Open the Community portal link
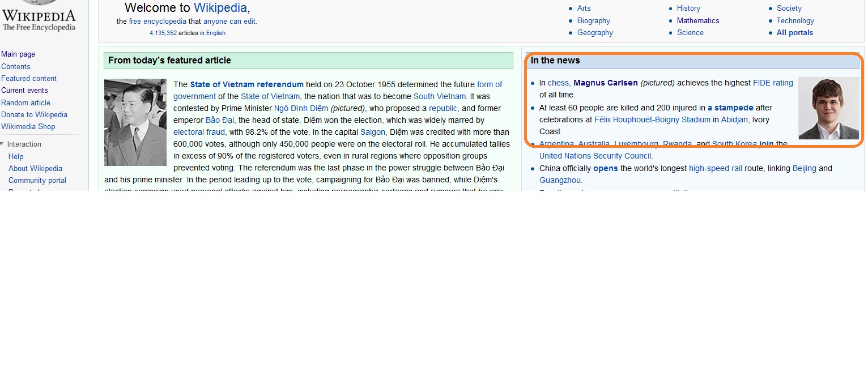Image resolution: width=868 pixels, height=380 pixels. 37,181
